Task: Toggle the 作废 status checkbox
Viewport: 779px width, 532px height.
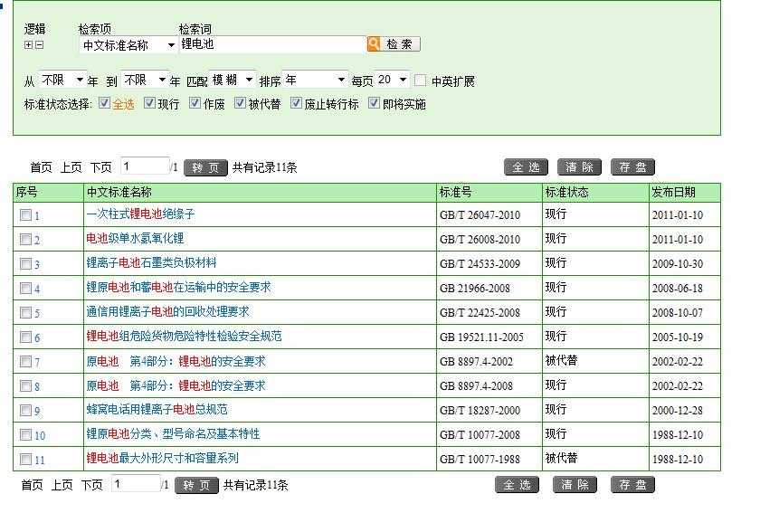Action: 195,103
